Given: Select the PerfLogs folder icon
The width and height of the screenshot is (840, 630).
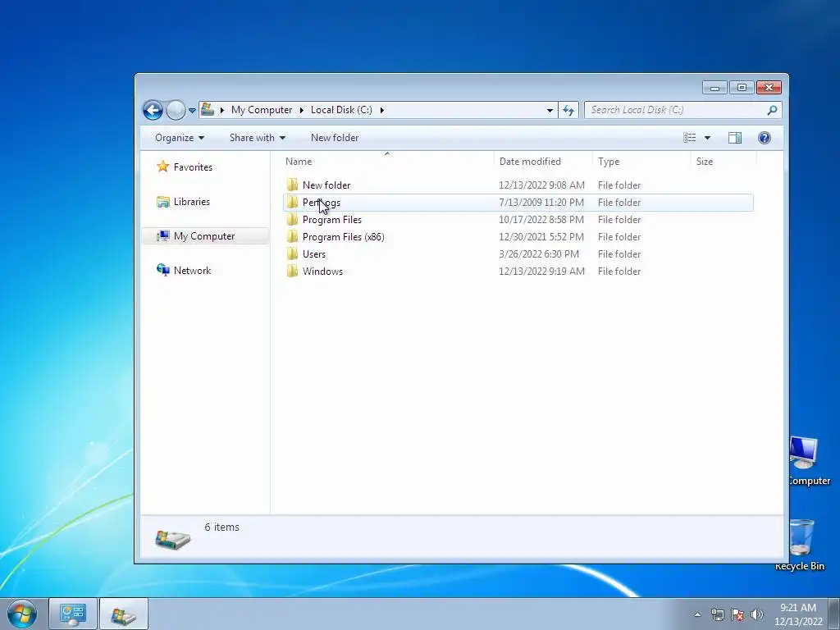Looking at the screenshot, I should tap(292, 202).
